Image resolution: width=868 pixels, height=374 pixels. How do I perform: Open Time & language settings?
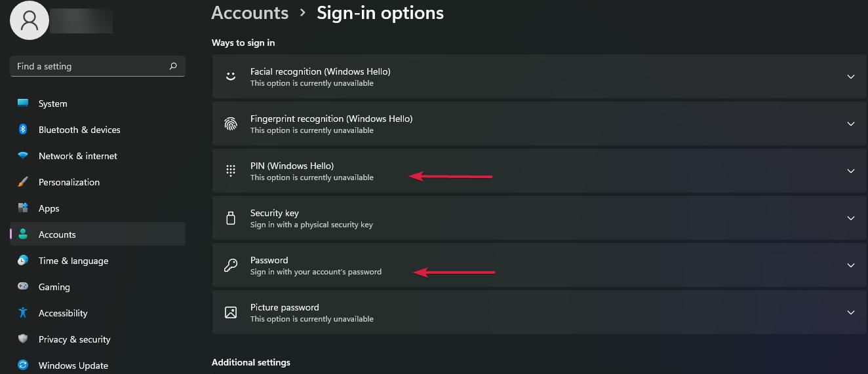tap(73, 261)
